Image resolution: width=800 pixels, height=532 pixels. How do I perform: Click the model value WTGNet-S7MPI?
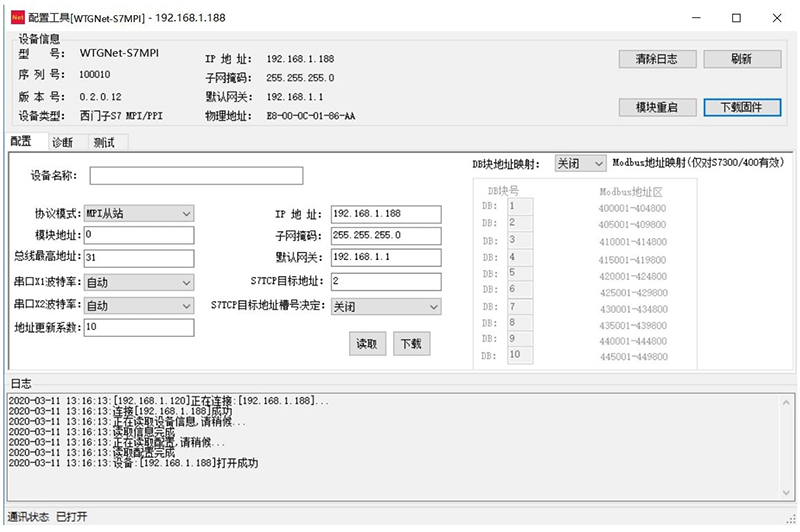119,53
